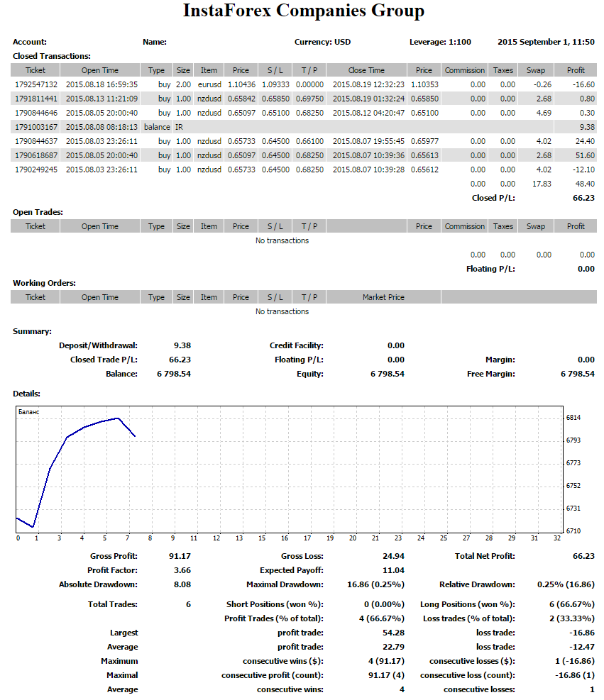This screenshot has height=700, width=604.
Task: Click the eurusd item cell
Action: 209,84
